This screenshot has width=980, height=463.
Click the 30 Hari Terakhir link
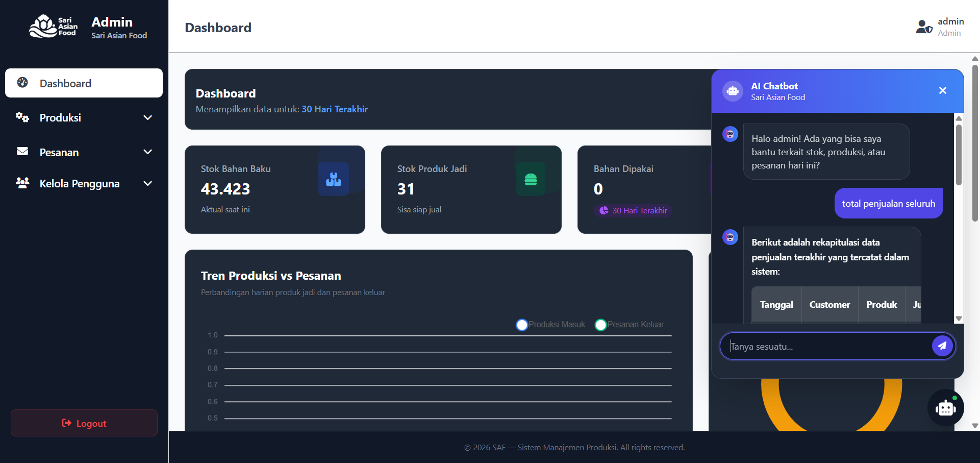(335, 109)
